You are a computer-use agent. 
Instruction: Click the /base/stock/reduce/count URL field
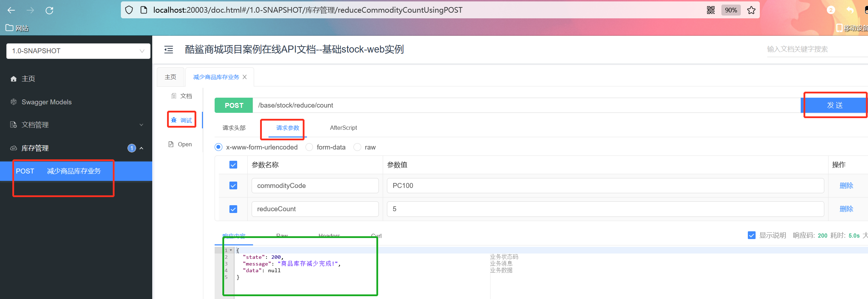coord(527,105)
